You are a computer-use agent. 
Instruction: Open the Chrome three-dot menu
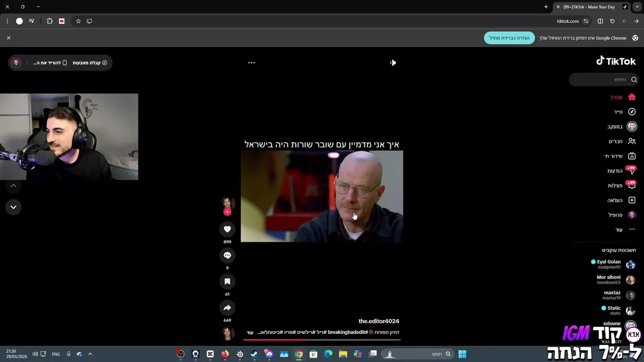(7, 21)
